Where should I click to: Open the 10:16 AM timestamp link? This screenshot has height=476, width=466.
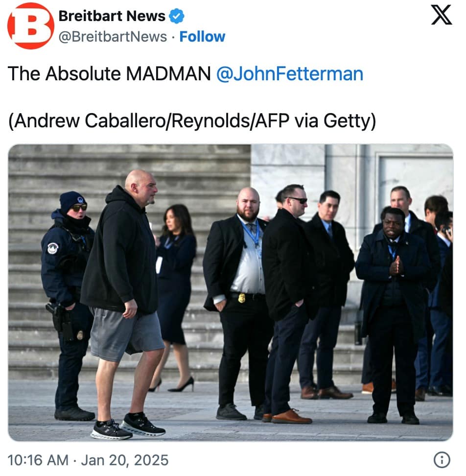[38, 460]
